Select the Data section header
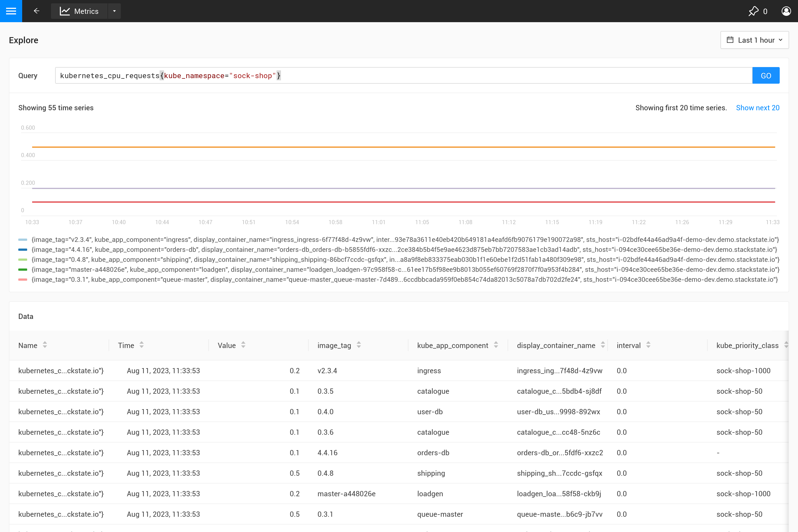 (x=25, y=316)
